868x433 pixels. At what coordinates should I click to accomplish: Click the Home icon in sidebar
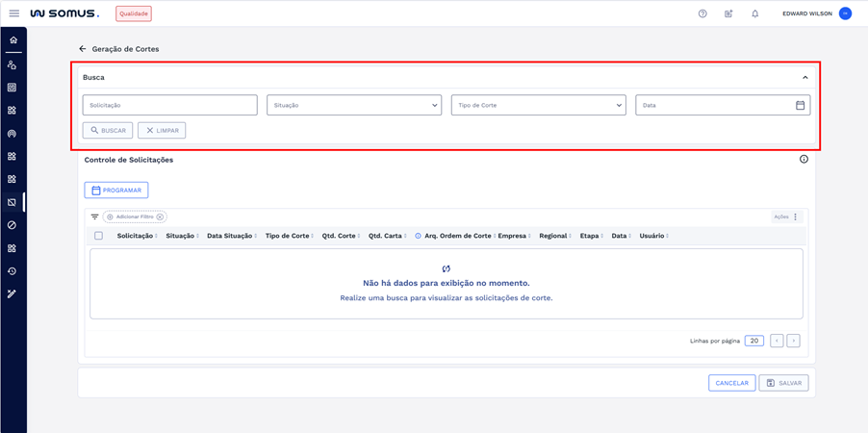pos(13,40)
